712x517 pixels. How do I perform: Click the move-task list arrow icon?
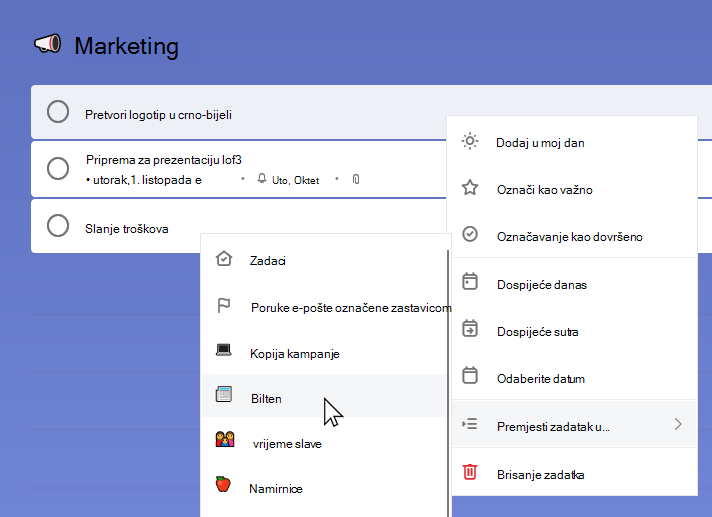[470, 424]
